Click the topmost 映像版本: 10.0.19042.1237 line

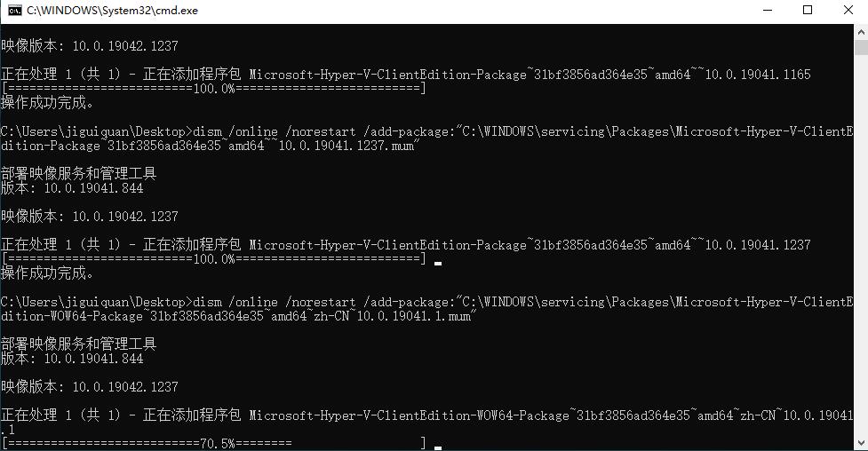tap(90, 45)
